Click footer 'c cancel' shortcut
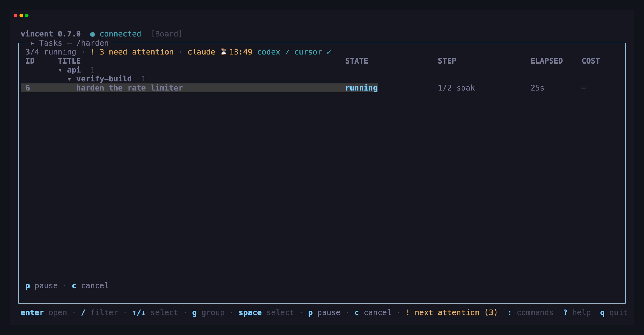Viewport: 644px width, 335px height. (373, 312)
